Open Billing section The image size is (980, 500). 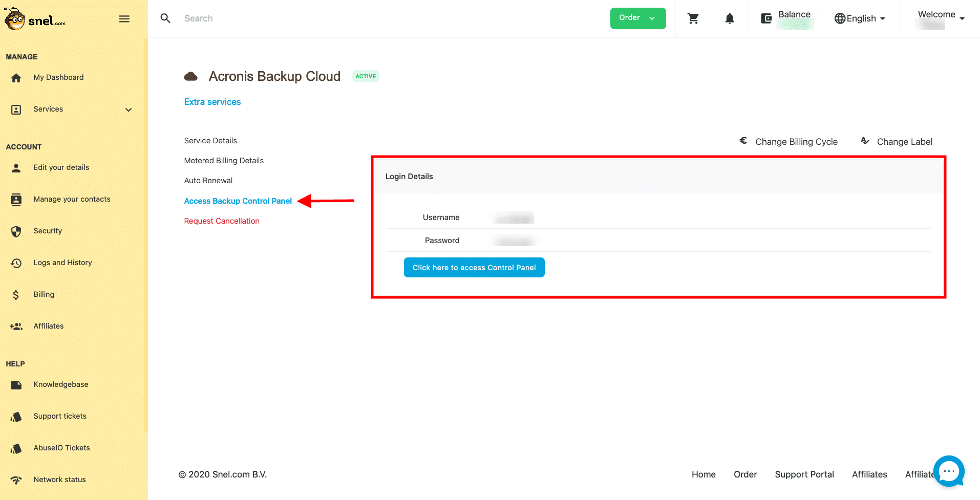44,294
